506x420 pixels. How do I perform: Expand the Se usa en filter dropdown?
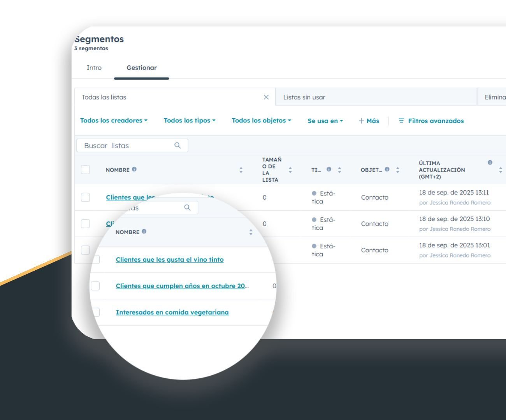click(325, 121)
